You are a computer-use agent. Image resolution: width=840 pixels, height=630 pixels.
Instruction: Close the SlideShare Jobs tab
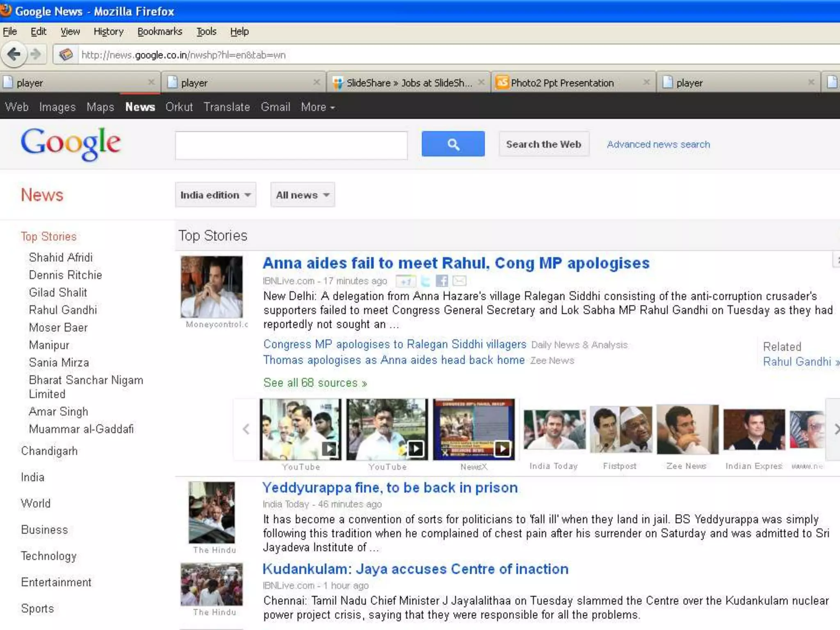481,82
